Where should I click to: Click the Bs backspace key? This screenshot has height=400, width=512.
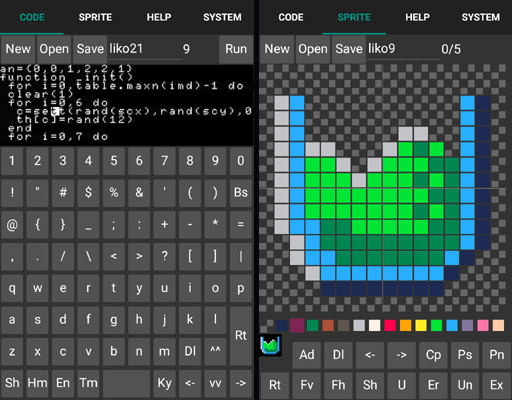[241, 192]
